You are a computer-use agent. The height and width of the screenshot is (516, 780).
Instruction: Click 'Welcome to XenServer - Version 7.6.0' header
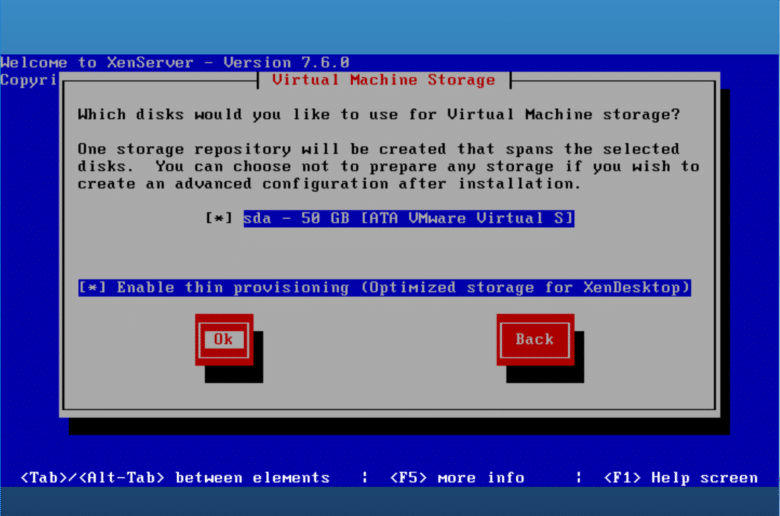tap(175, 63)
